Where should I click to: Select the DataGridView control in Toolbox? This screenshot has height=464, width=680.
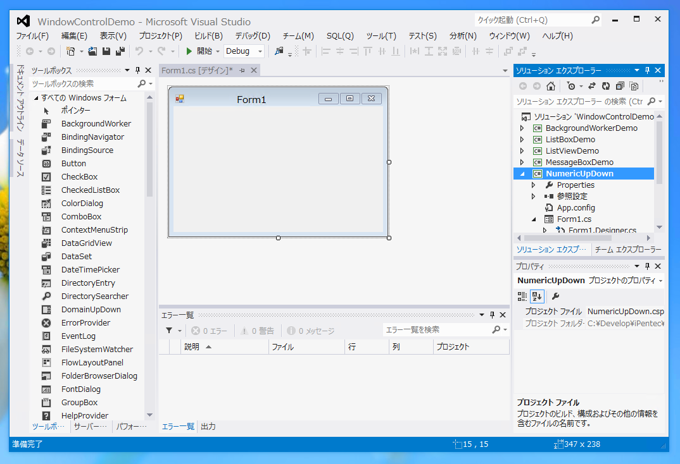tap(87, 243)
